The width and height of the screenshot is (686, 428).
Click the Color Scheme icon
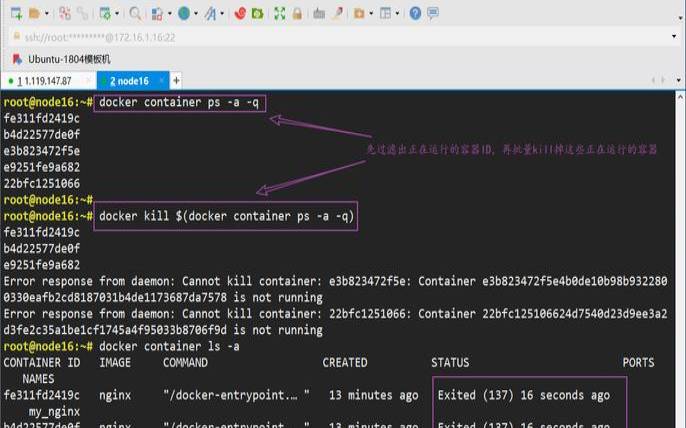tap(158, 14)
